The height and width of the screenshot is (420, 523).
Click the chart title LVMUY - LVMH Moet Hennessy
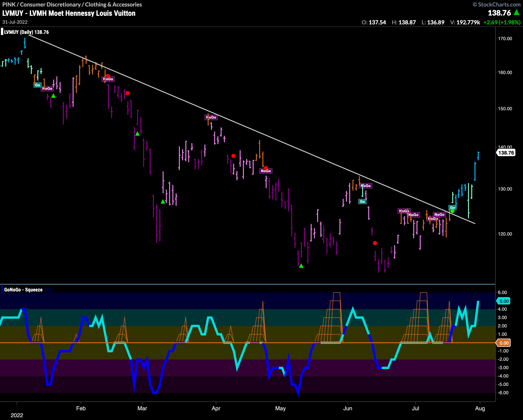[69, 13]
